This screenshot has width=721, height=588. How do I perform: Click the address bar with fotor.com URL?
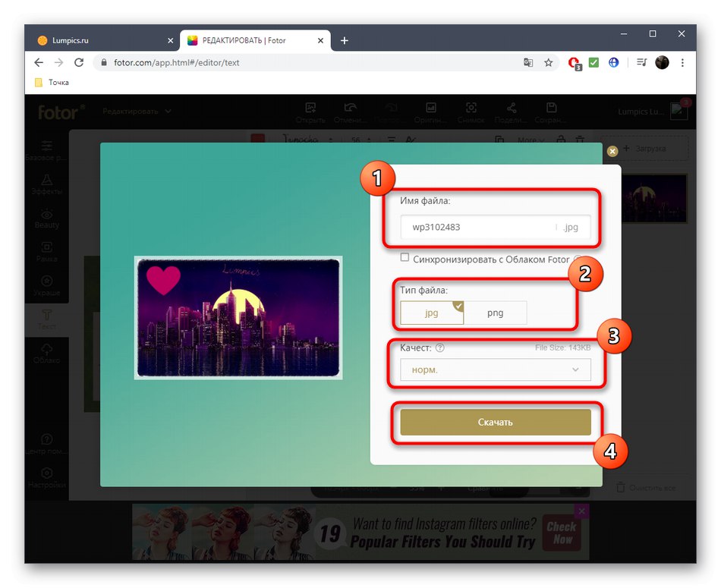click(x=326, y=62)
